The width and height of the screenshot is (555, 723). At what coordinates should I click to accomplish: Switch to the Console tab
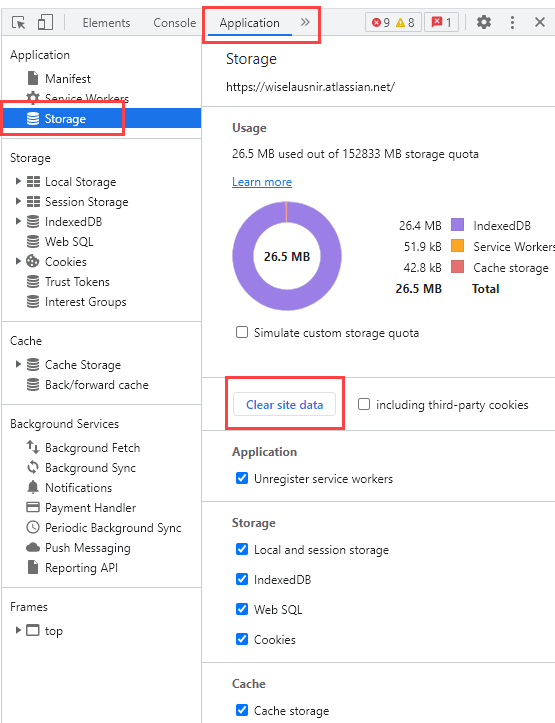pos(175,23)
